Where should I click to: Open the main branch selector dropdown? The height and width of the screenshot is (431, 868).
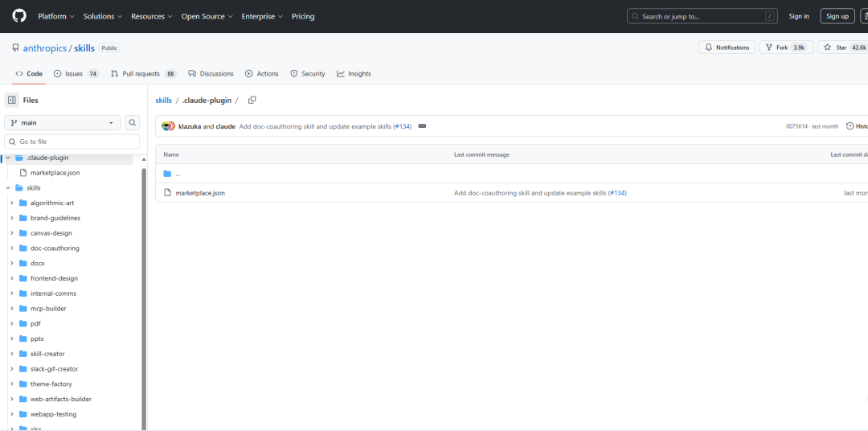(63, 123)
